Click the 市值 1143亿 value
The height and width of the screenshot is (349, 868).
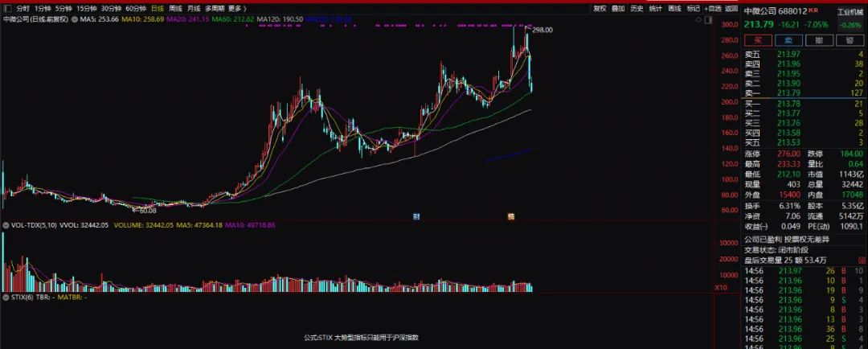point(853,174)
